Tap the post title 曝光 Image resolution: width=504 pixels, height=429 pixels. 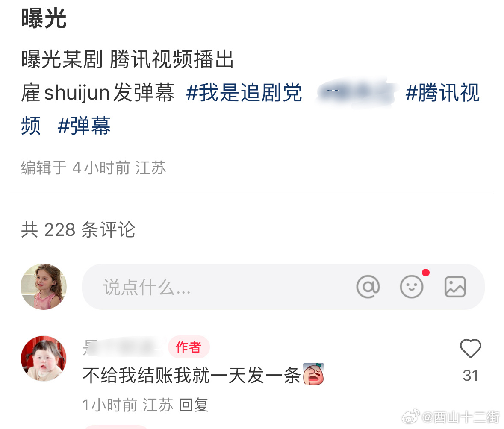click(44, 18)
